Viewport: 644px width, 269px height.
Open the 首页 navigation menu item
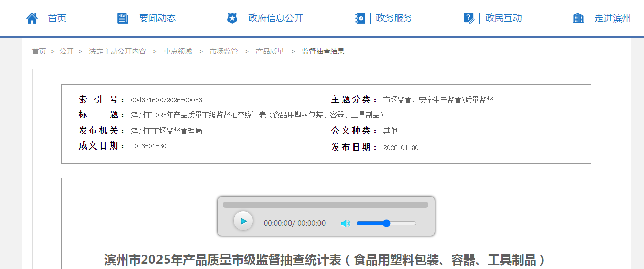(x=57, y=18)
